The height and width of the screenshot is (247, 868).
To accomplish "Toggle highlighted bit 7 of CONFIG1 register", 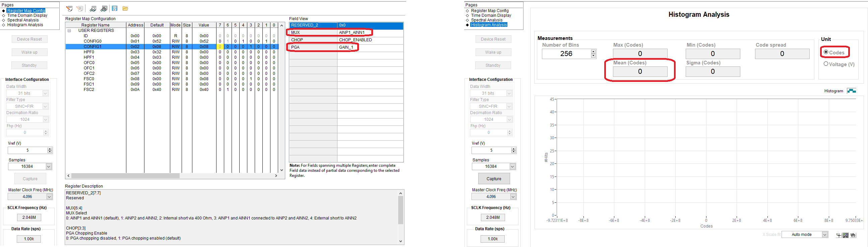I will (220, 47).
